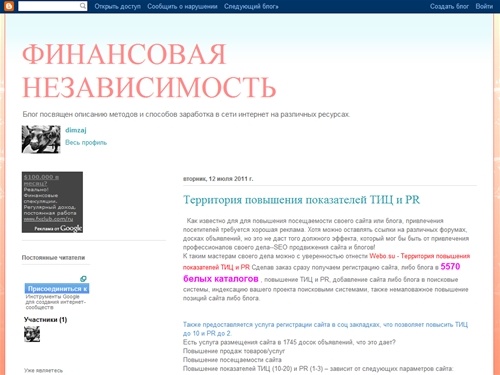The width and height of the screenshot is (500, 375).
Task: Click the date "вторник, 12 июля 2011 г."
Action: [x=218, y=179]
